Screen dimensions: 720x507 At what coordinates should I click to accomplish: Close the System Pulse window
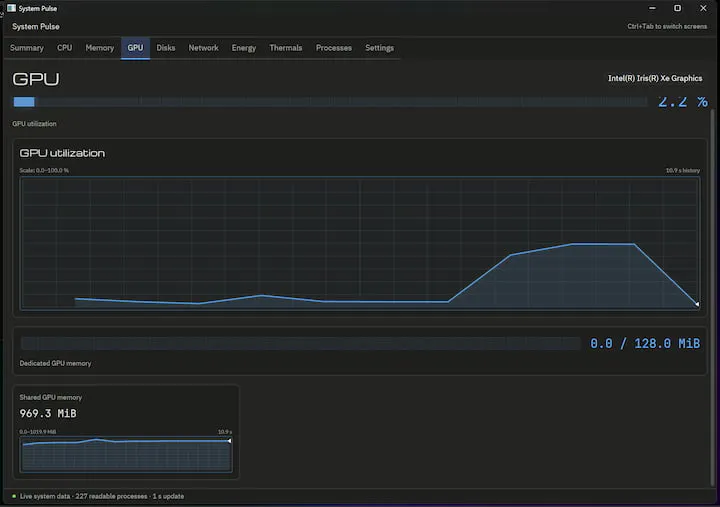tap(703, 8)
